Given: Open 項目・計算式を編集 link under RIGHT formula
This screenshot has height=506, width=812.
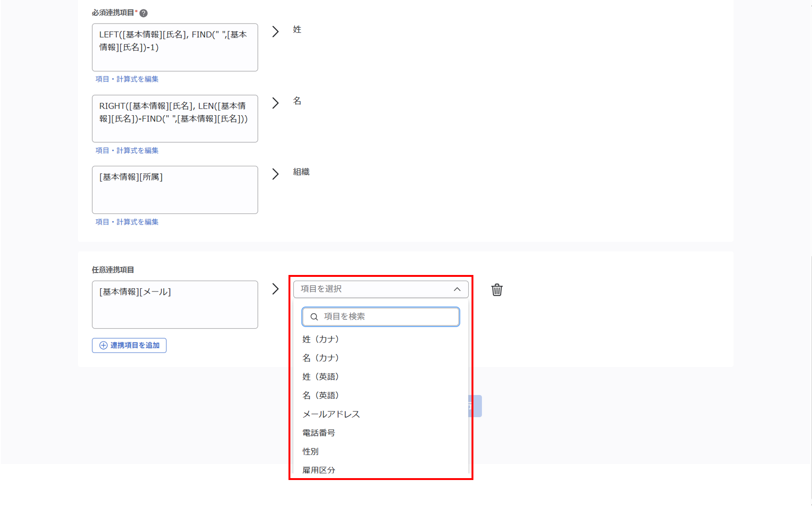Looking at the screenshot, I should [127, 151].
